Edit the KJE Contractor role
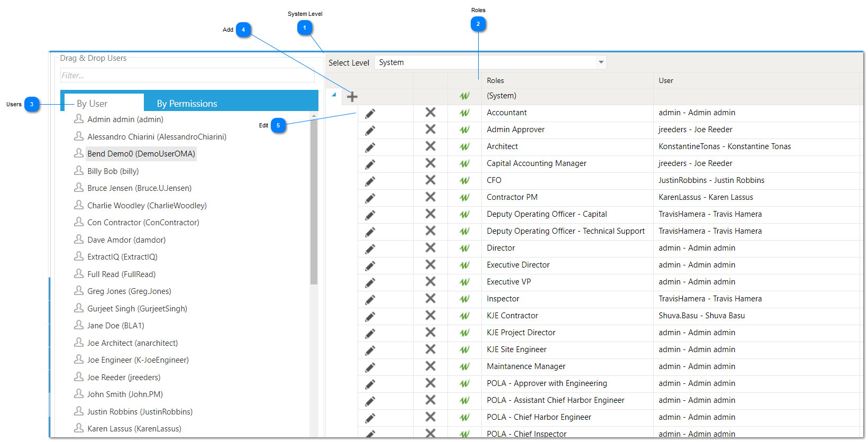 pyautogui.click(x=370, y=316)
